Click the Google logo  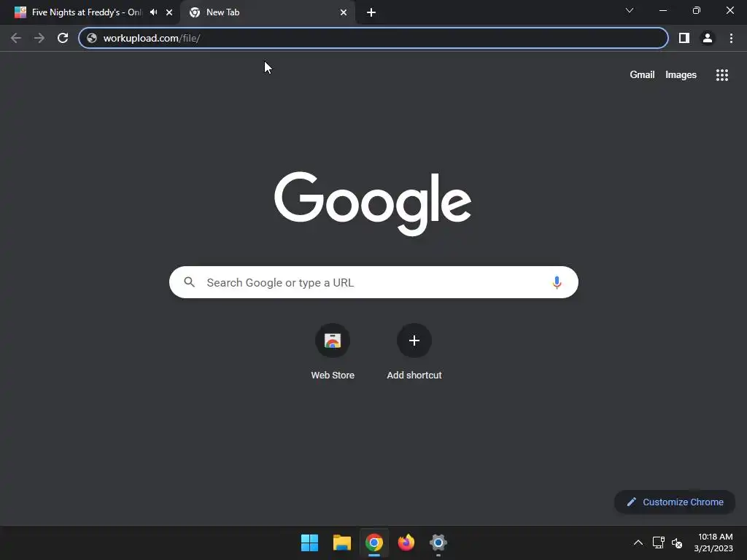click(373, 203)
